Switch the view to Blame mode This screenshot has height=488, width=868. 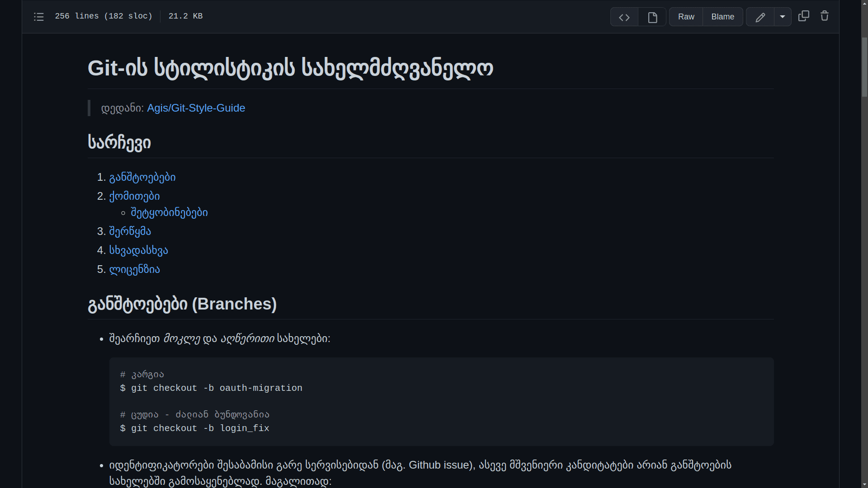coord(722,17)
